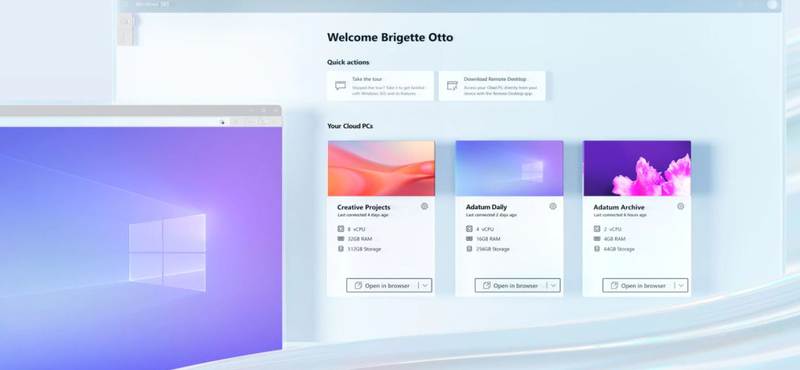Click the RAM icon on Adatum Daily
The width and height of the screenshot is (800, 370).
coord(469,239)
